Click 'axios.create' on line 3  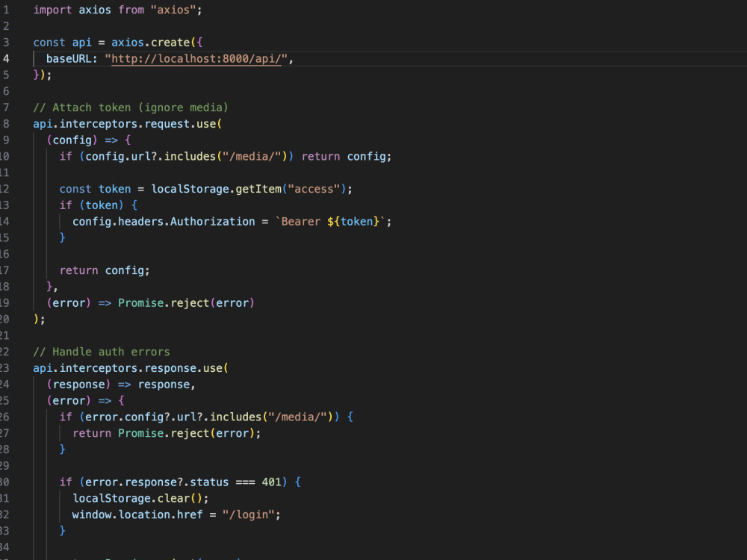pos(151,43)
